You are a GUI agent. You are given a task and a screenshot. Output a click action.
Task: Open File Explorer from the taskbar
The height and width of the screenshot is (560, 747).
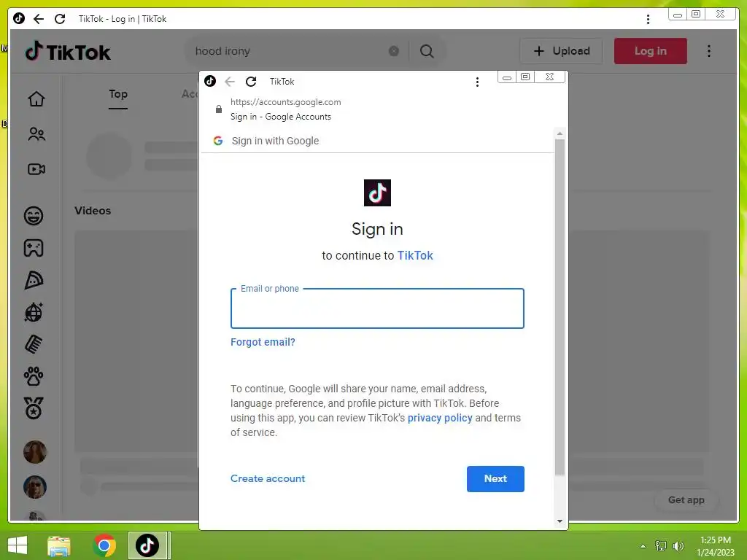pos(59,545)
